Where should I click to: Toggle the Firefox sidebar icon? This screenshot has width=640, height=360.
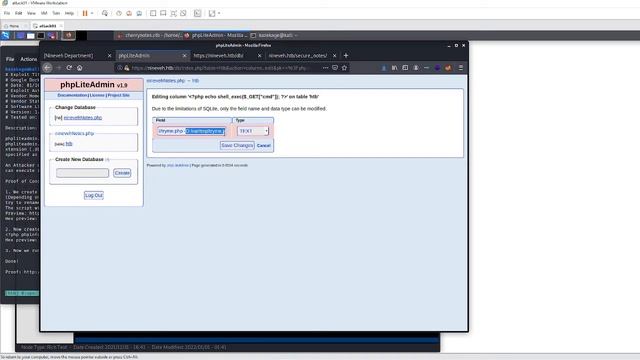pyautogui.click(x=405, y=68)
